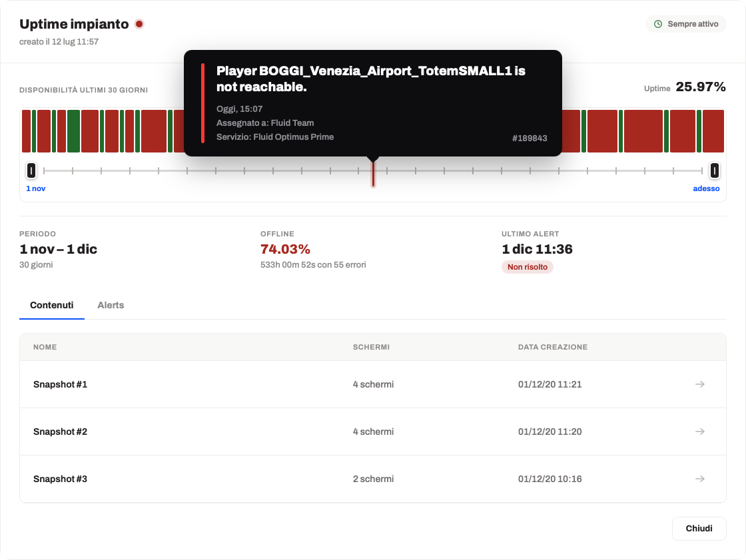
Task: Open Snapshot #2 row arrow
Action: (699, 431)
